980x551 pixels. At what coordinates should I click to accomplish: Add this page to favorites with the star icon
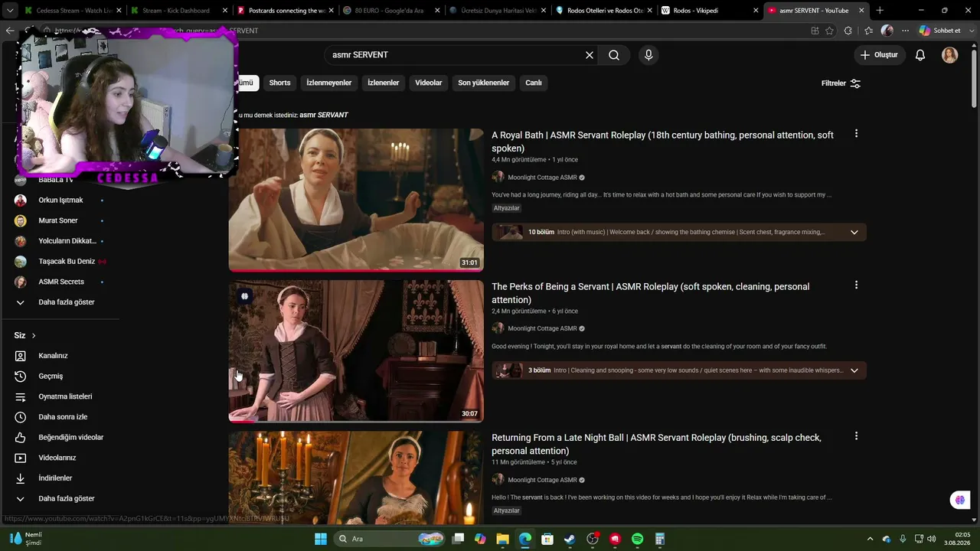830,31
